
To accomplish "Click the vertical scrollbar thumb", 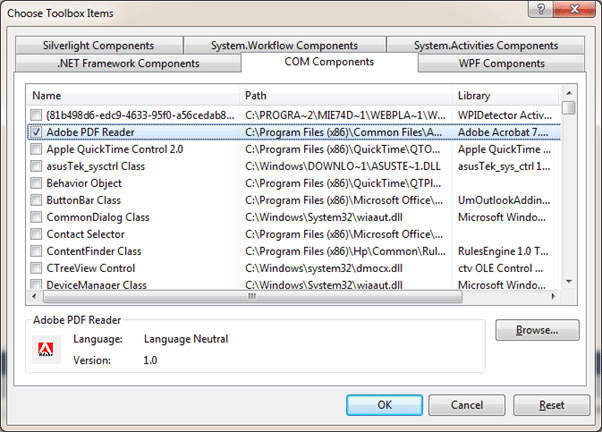I will (x=569, y=108).
